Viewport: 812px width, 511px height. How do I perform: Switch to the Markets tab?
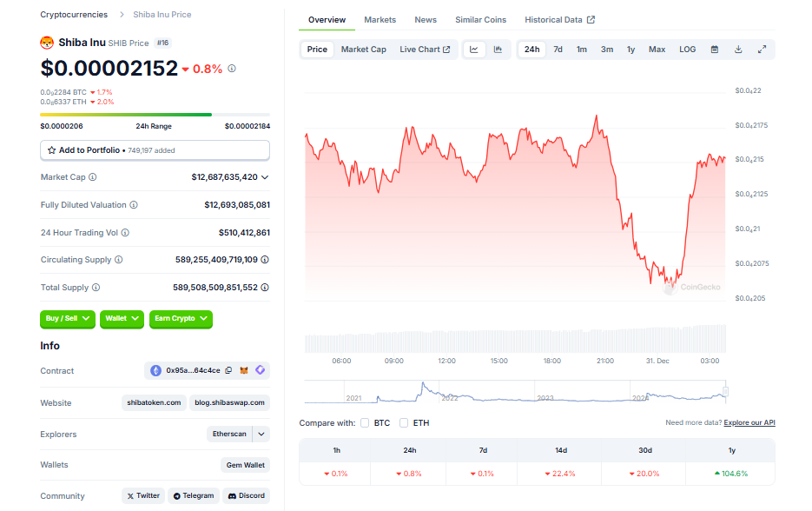(380, 20)
